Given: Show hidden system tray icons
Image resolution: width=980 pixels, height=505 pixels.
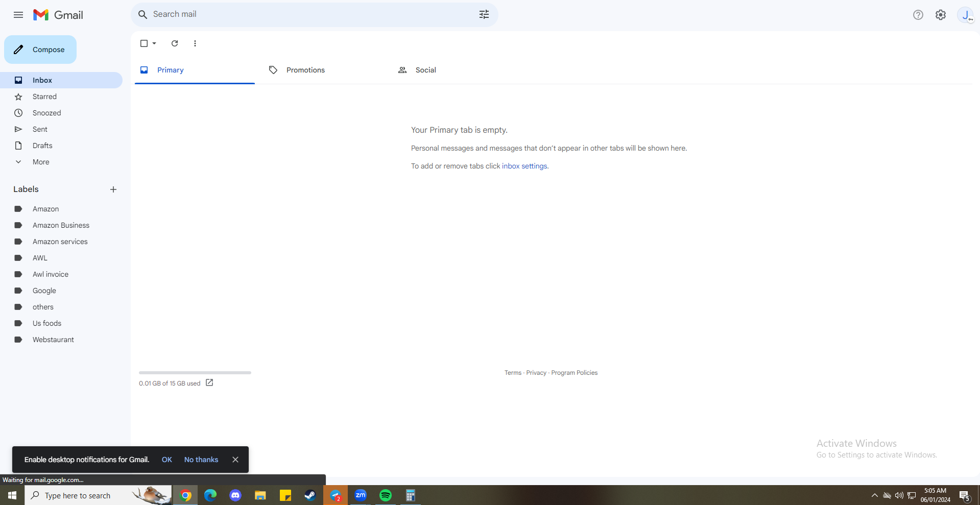Looking at the screenshot, I should coord(874,495).
